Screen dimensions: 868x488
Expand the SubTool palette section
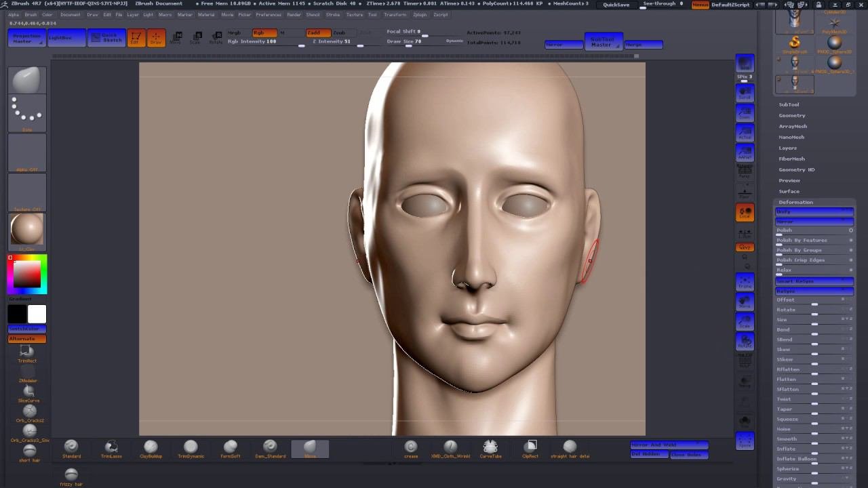pyautogui.click(x=789, y=104)
